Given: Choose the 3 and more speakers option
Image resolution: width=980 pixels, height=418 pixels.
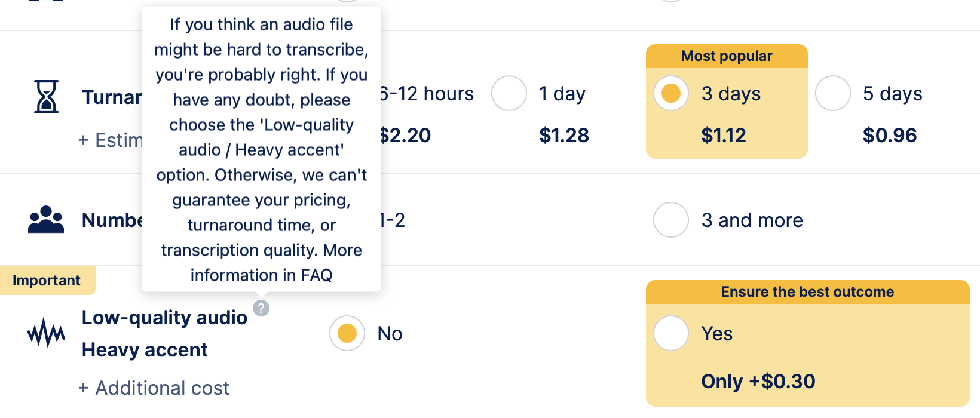Looking at the screenshot, I should (670, 220).
